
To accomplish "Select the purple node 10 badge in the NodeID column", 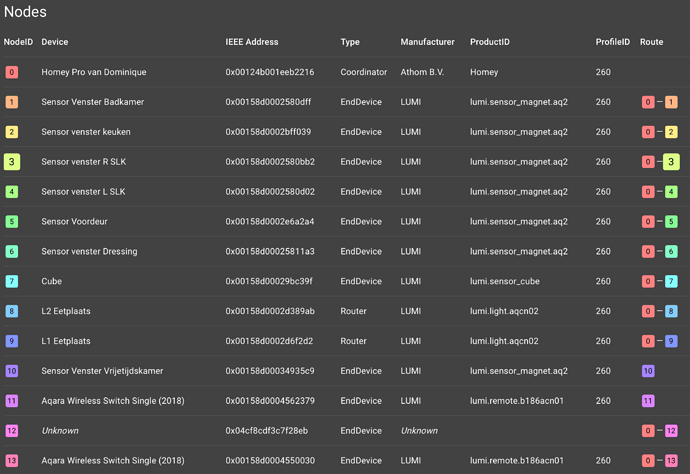I will pos(12,371).
